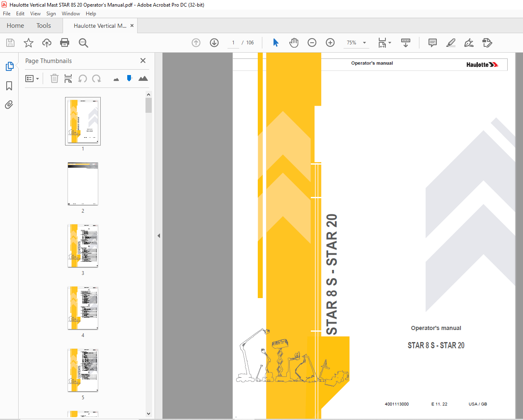Click thumbnails scrollbar up arrow

point(148,94)
